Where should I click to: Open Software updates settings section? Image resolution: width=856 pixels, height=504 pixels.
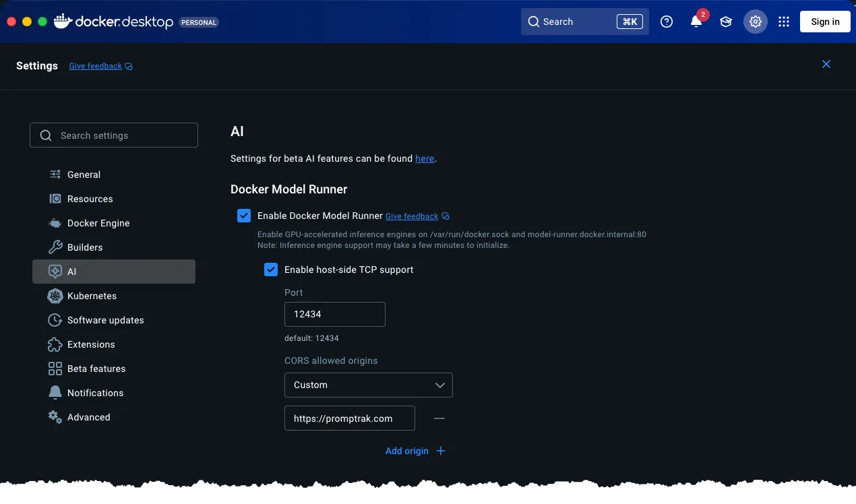tap(114, 320)
